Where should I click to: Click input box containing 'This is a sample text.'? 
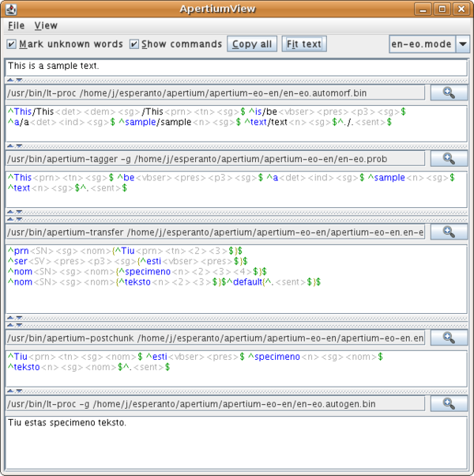[235, 66]
